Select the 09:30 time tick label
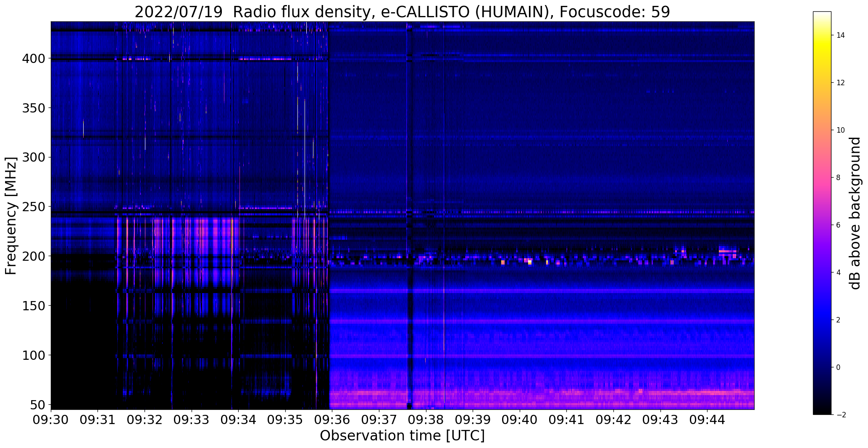This screenshot has height=448, width=868. click(51, 420)
